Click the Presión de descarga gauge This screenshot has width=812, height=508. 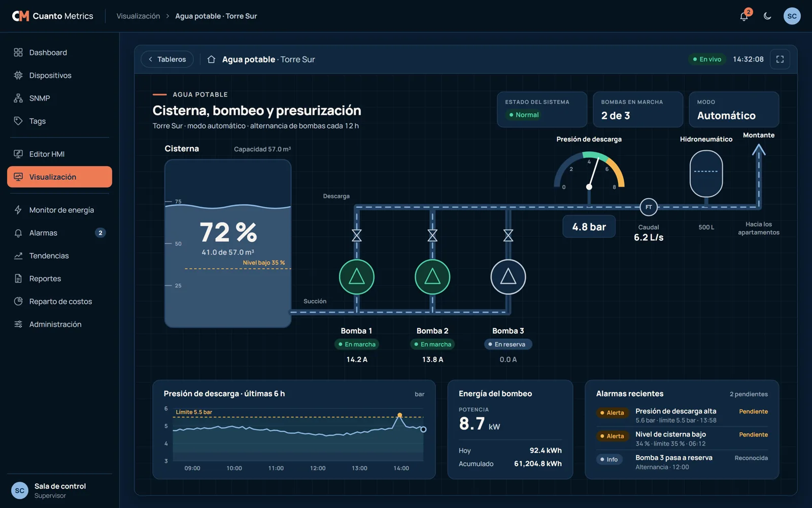pyautogui.click(x=589, y=171)
